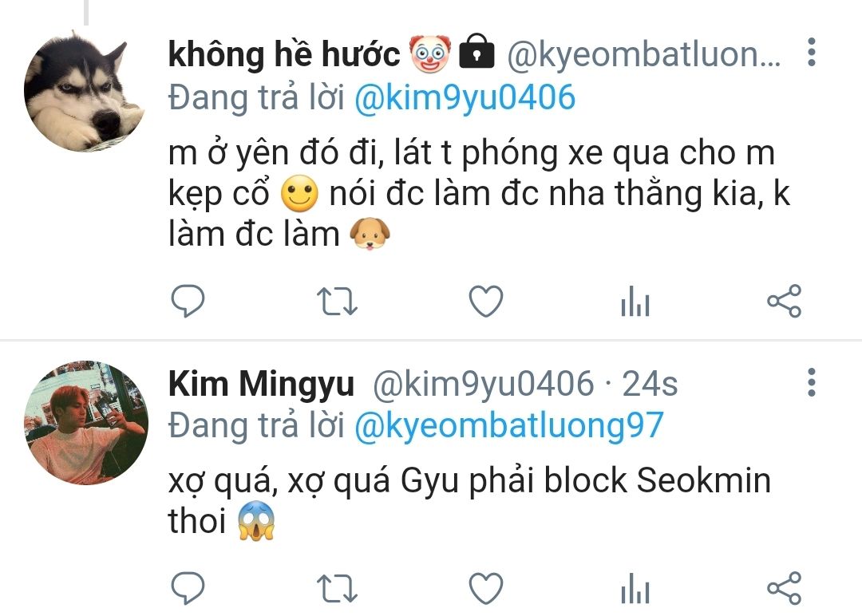Open the không hề hước display name

[x=283, y=53]
